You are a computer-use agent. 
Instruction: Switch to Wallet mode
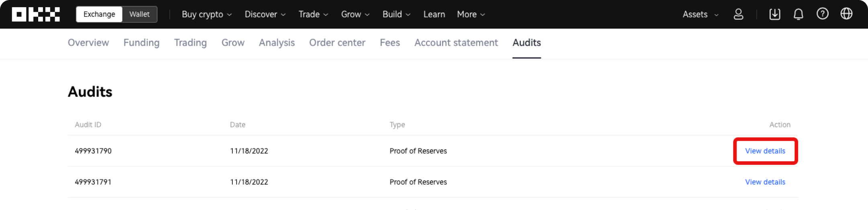pyautogui.click(x=139, y=14)
